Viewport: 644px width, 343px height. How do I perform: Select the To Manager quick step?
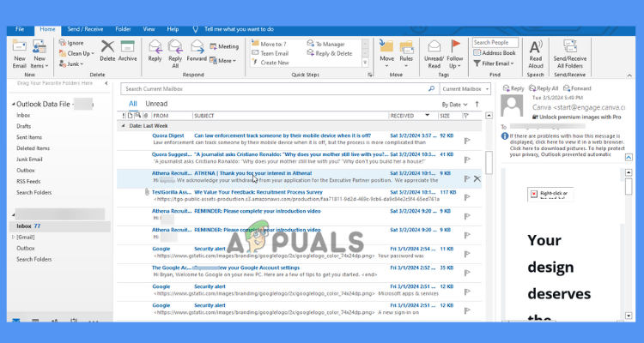click(326, 44)
